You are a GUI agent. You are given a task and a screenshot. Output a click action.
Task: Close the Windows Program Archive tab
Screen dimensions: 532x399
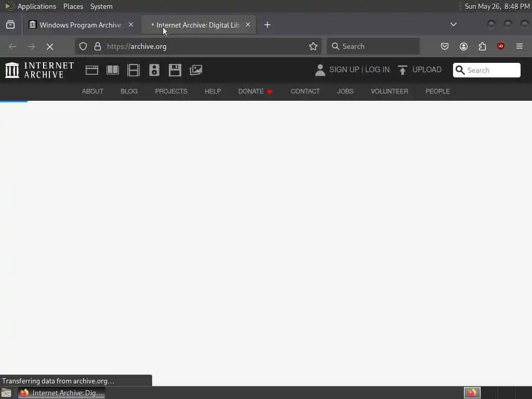(x=131, y=25)
